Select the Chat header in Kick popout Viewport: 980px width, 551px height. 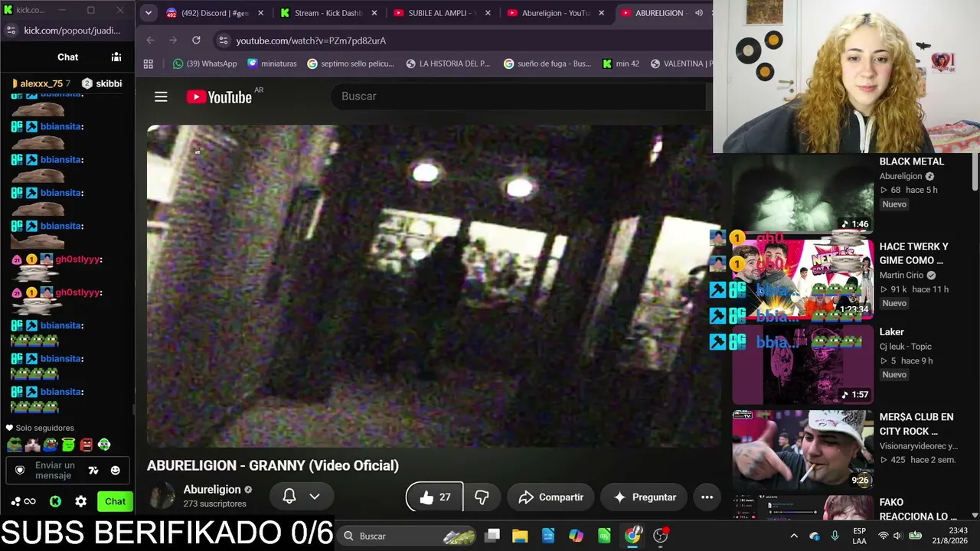(67, 57)
